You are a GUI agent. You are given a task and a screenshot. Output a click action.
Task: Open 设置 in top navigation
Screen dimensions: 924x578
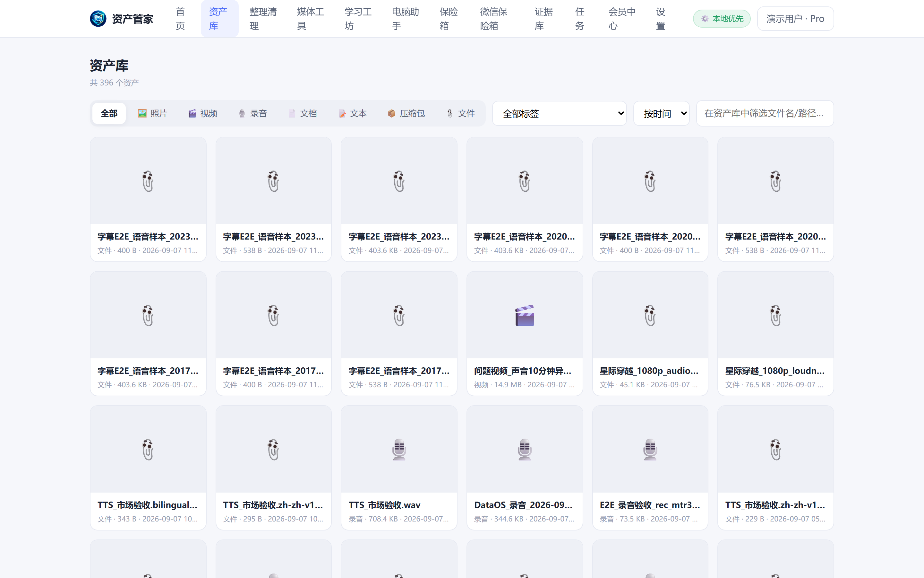(661, 19)
